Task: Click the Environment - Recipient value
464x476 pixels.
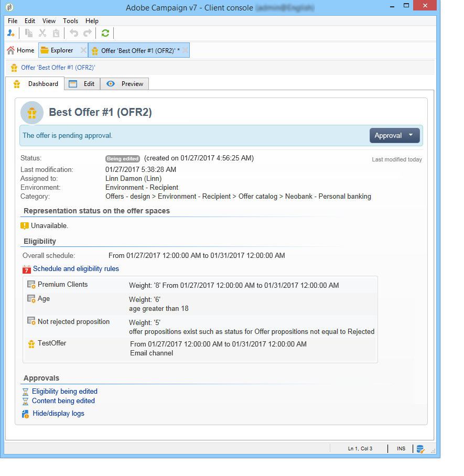Action: coord(142,187)
